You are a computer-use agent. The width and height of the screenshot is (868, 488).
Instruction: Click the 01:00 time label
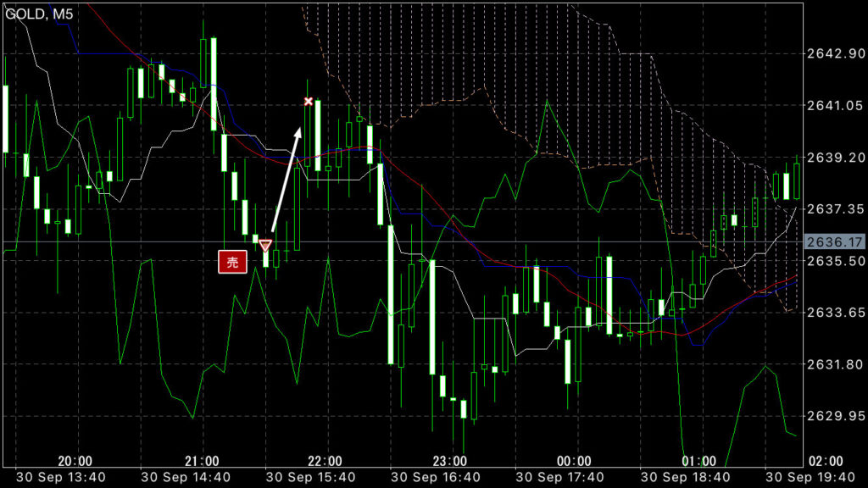click(x=698, y=461)
